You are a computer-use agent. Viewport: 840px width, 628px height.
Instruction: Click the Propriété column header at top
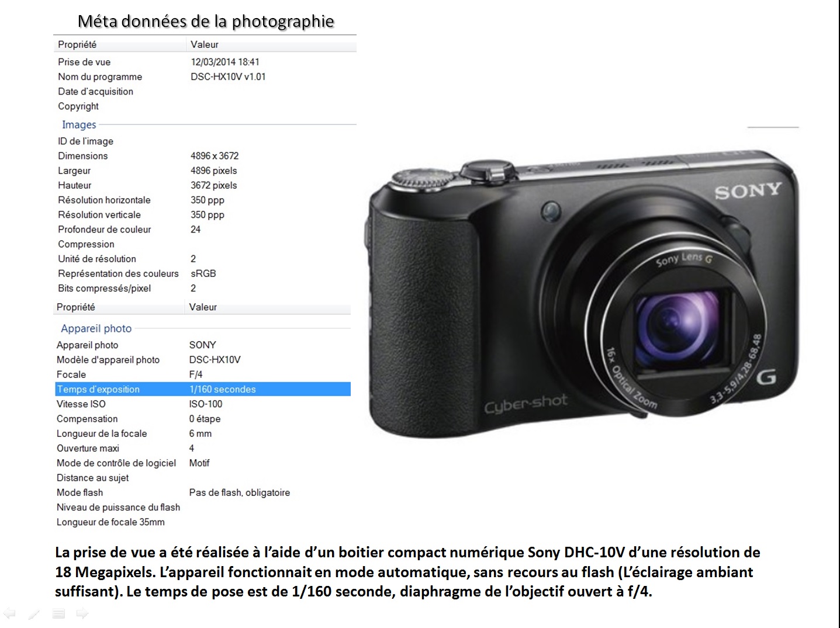pyautogui.click(x=77, y=44)
